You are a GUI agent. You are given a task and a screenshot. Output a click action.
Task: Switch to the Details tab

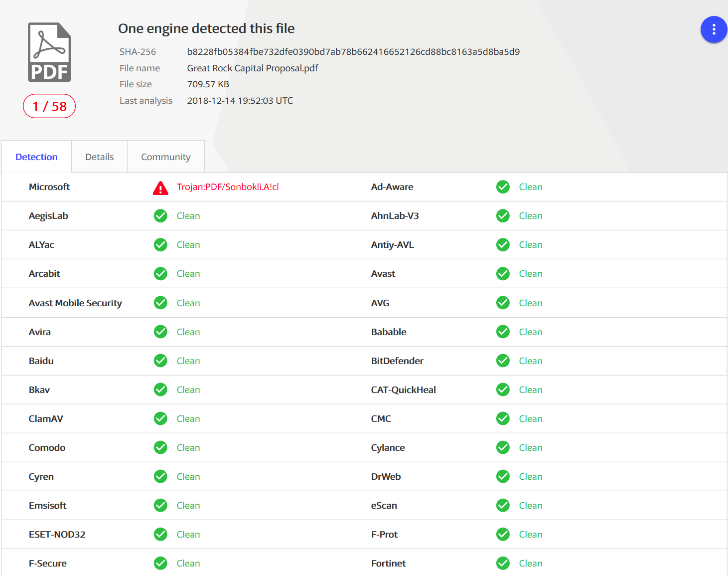[99, 156]
